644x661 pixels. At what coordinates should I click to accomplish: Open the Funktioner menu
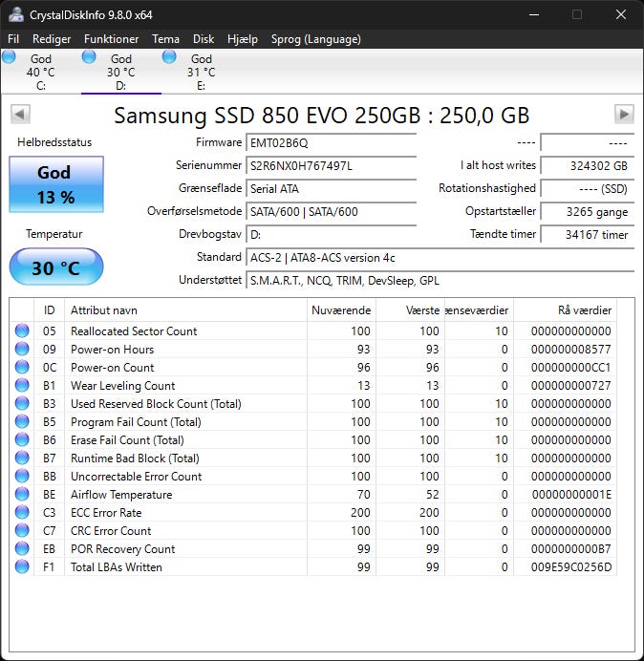pyautogui.click(x=111, y=39)
